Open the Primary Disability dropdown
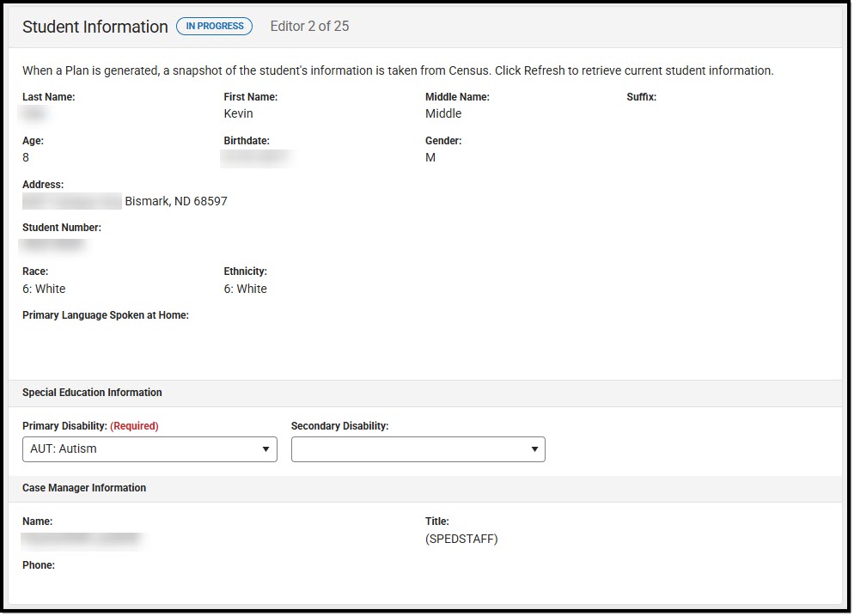The image size is (854, 616). (x=149, y=448)
